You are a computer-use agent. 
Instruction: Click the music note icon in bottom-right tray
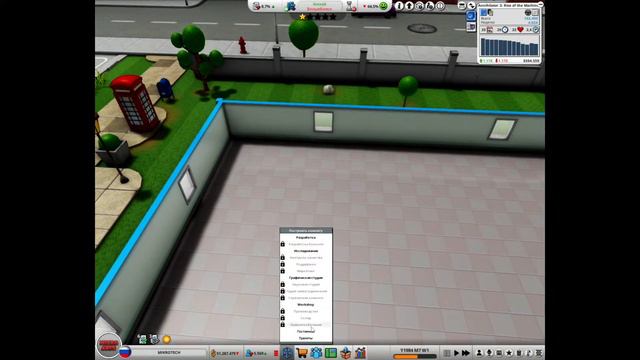coord(529,353)
